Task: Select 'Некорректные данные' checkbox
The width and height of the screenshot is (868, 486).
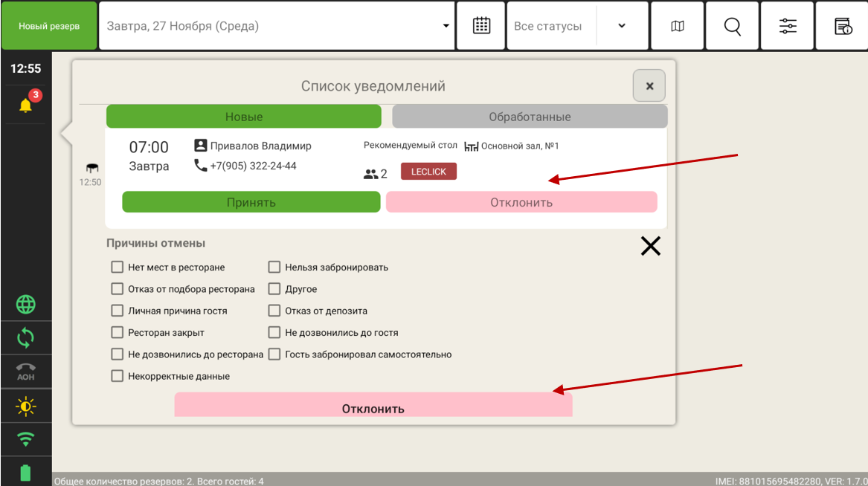Action: pyautogui.click(x=117, y=377)
